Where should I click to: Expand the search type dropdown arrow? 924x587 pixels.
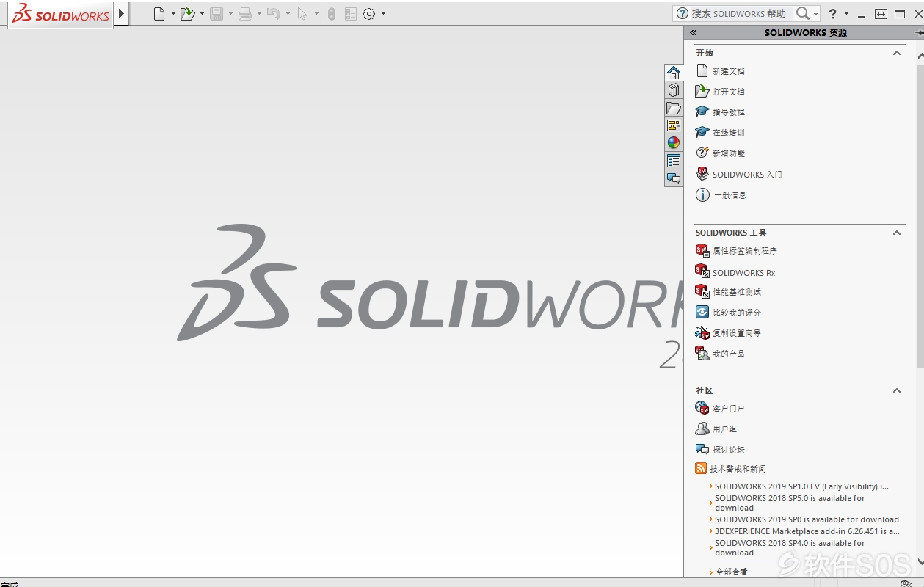[x=815, y=14]
